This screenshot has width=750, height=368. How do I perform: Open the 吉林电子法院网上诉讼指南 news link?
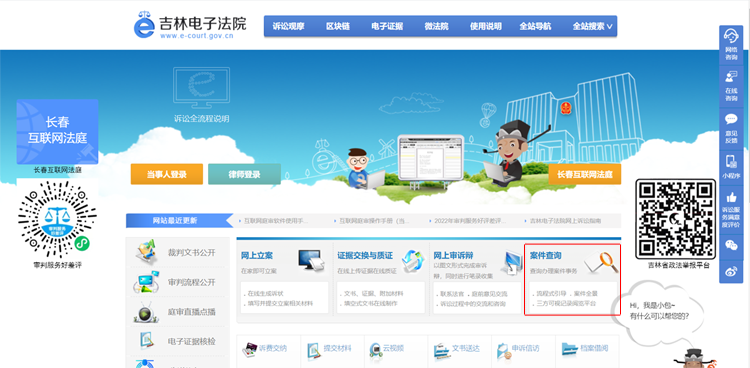click(x=565, y=221)
